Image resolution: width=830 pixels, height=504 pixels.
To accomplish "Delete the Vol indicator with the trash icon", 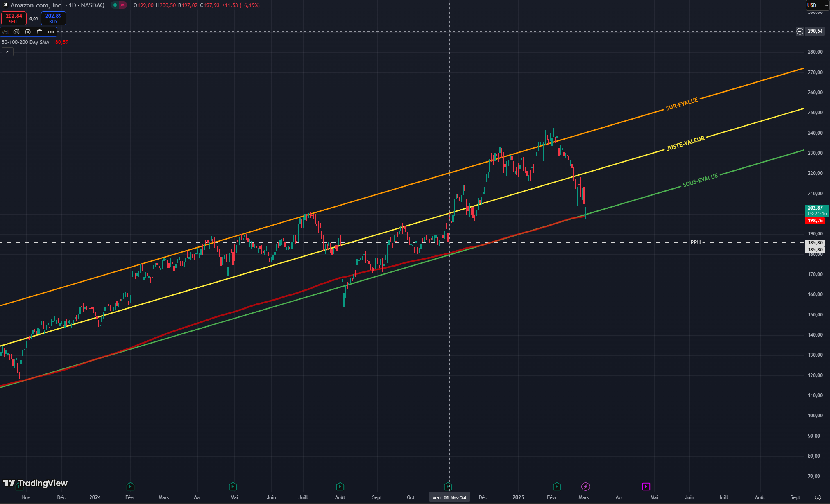I will [39, 32].
